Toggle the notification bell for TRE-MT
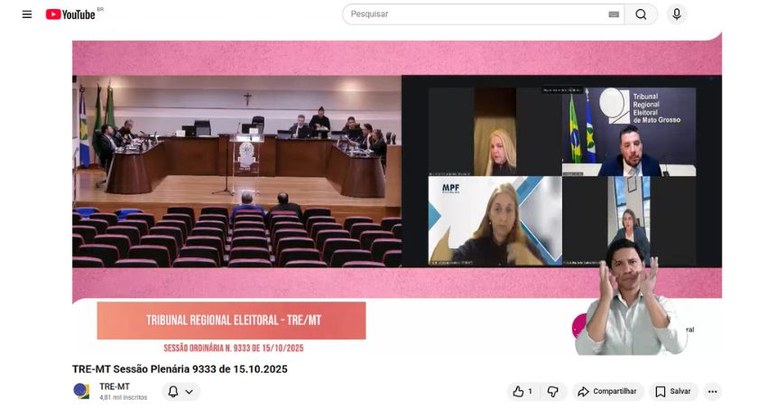Viewport: 758px width, 409px height. point(173,391)
